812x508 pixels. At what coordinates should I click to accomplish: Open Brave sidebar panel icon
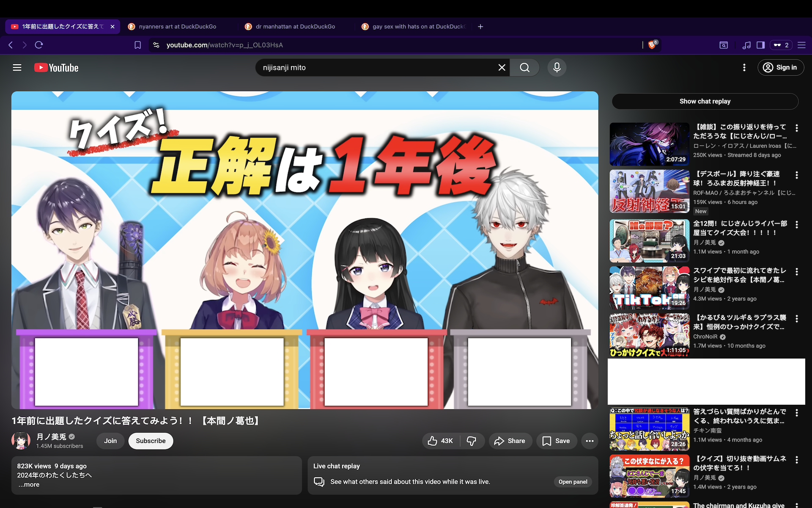(760, 45)
